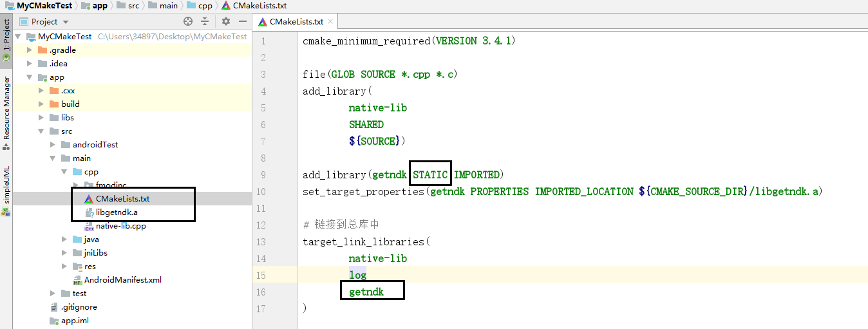Expand the .cxx folder arrow
The image size is (868, 329).
coord(41,91)
